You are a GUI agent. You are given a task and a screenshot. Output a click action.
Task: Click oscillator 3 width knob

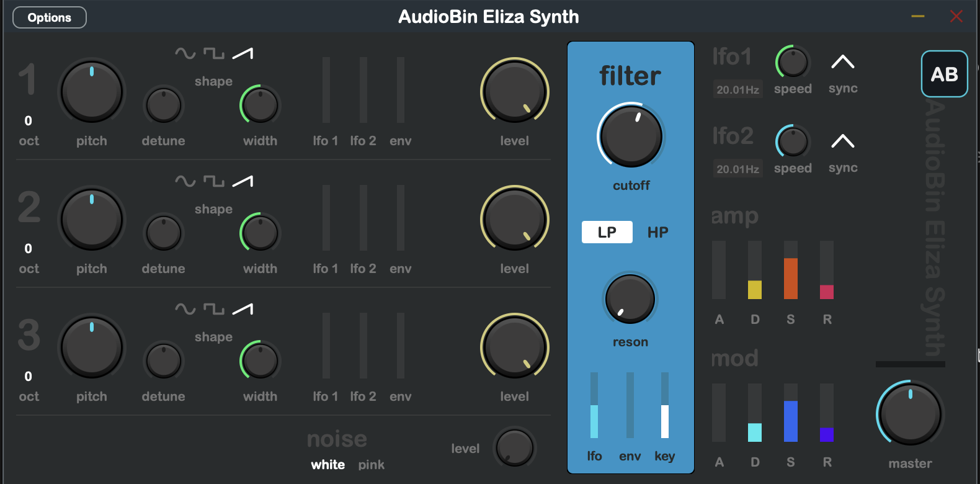tap(260, 361)
